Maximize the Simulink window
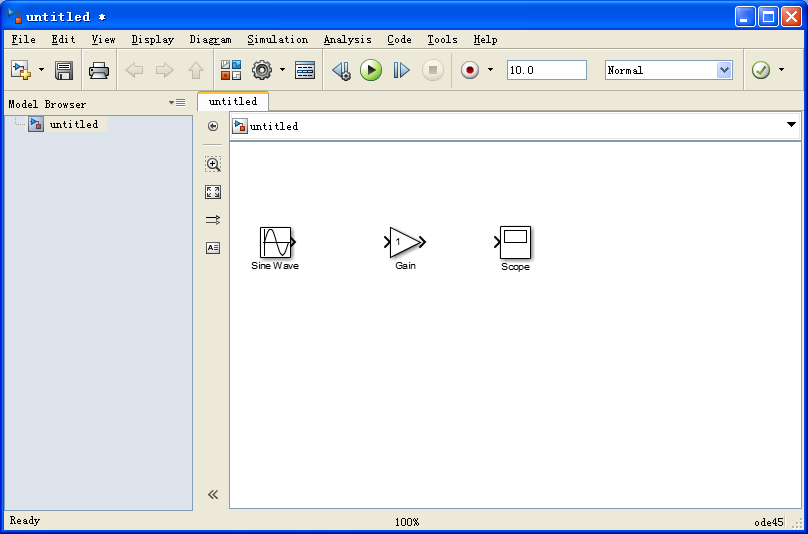 click(x=768, y=17)
